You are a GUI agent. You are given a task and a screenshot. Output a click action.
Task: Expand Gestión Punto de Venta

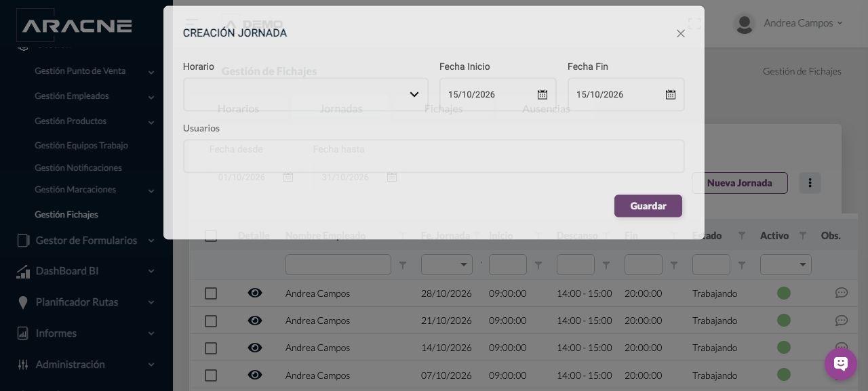tap(95, 71)
